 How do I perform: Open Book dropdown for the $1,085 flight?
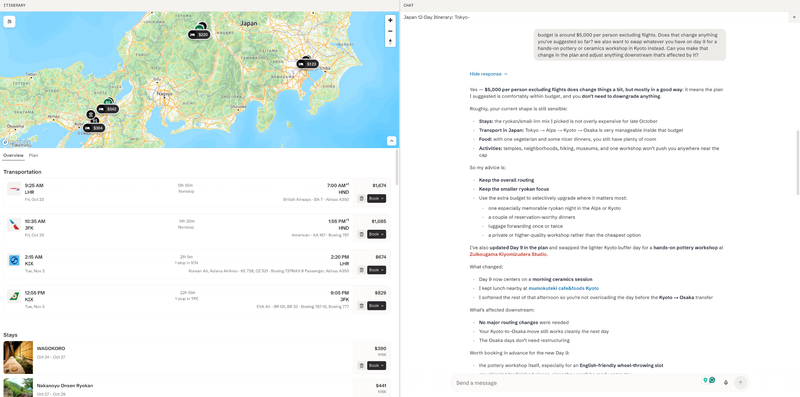coord(377,234)
